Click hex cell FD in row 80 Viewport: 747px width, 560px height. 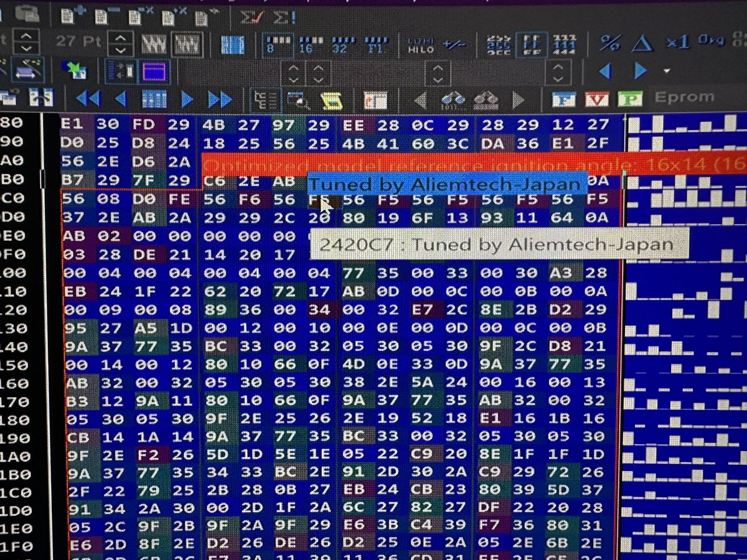click(143, 124)
